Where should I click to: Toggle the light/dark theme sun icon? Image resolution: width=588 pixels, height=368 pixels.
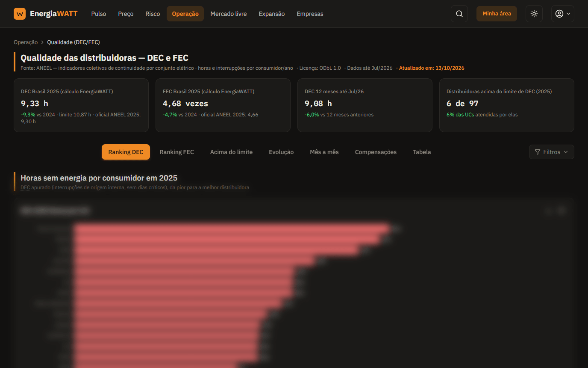(534, 14)
